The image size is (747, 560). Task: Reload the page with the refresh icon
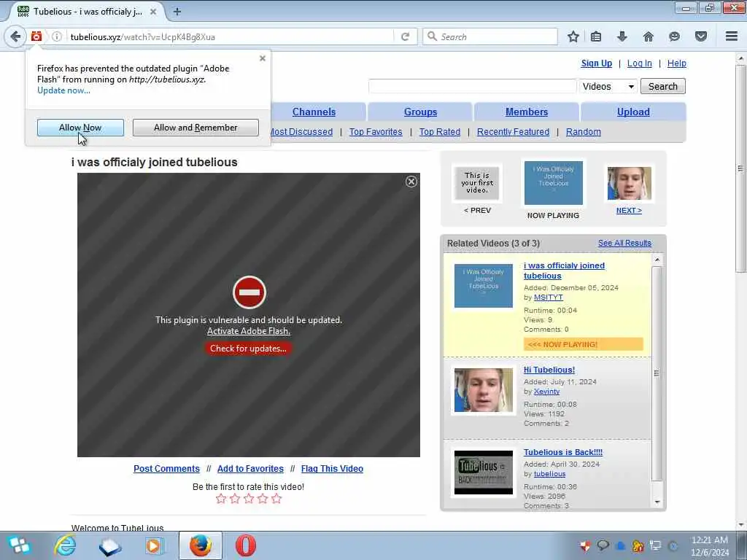(406, 36)
